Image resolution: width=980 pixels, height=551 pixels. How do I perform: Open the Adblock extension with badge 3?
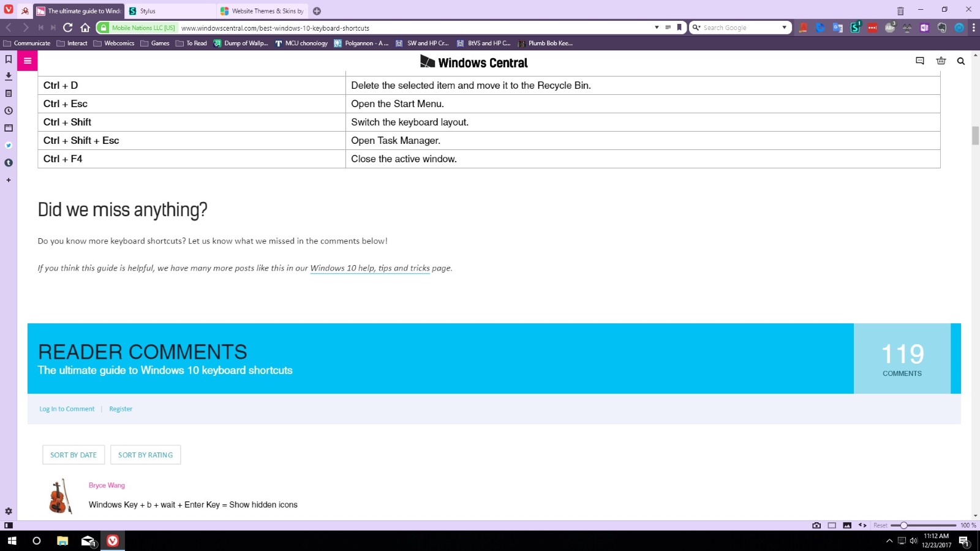(890, 28)
